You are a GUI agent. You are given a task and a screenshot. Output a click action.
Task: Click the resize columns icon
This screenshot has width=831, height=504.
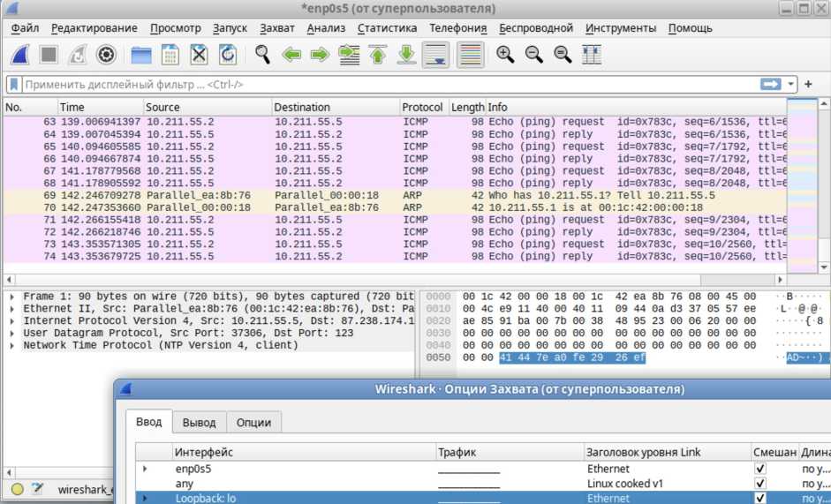pos(592,55)
